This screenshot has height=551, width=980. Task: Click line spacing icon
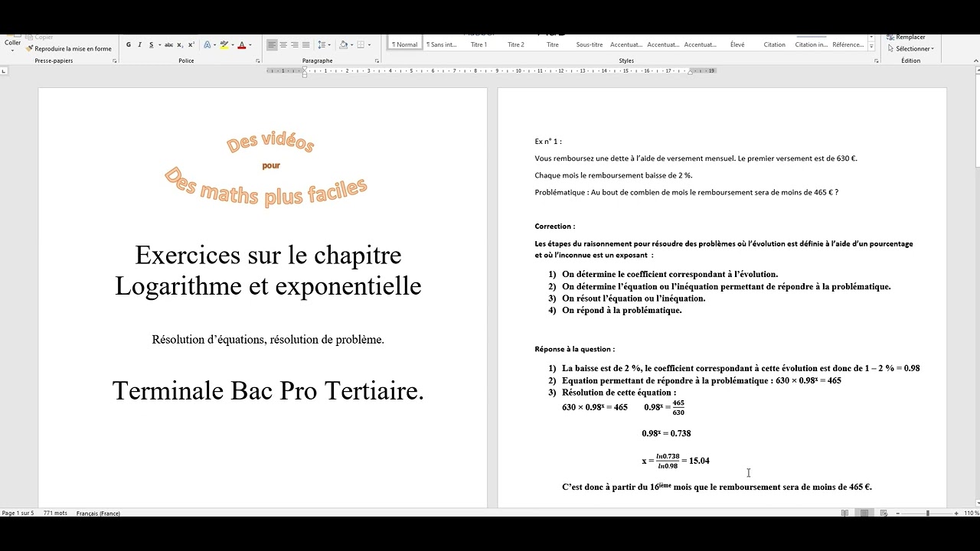tap(322, 45)
